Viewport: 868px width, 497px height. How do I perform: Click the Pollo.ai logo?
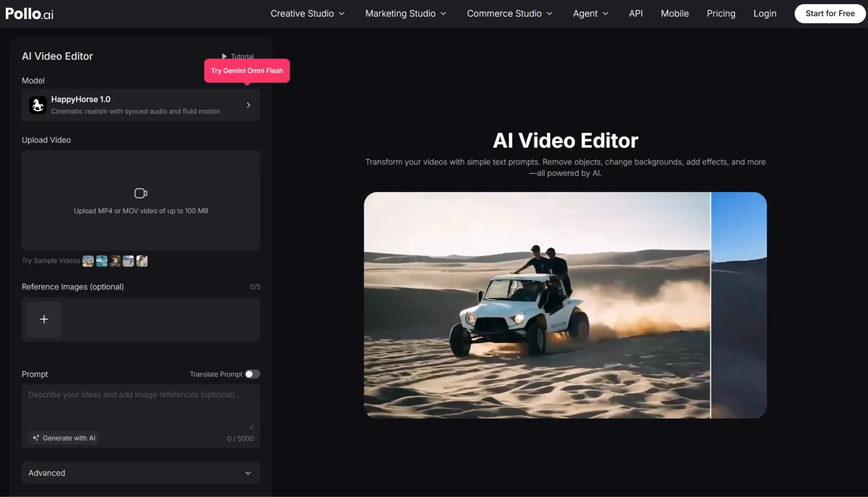tap(29, 14)
